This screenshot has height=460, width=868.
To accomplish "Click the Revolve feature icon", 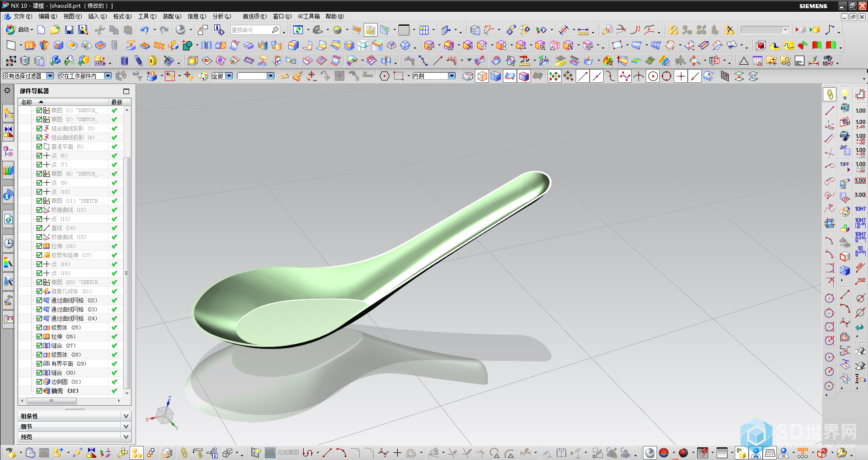I will pos(44,45).
